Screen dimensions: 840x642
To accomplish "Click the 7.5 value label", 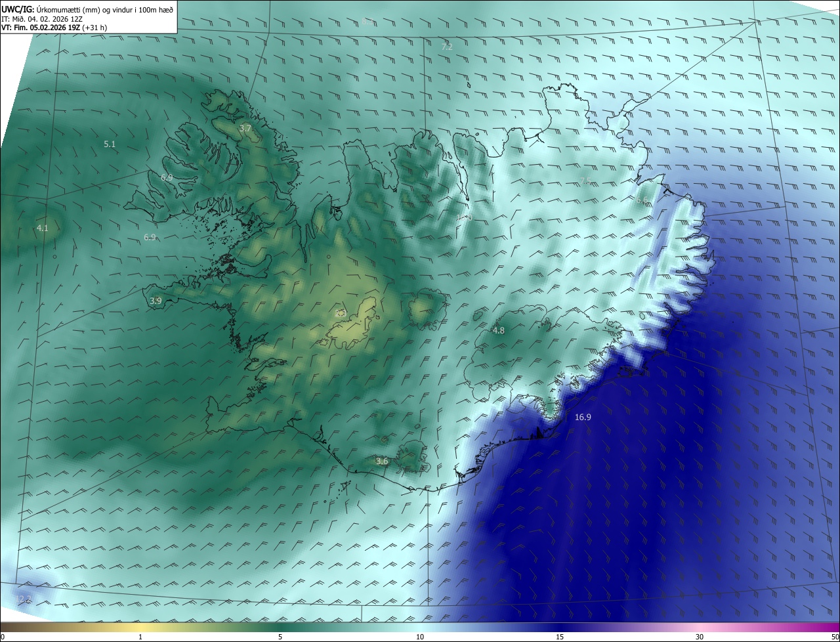I will 585,181.
